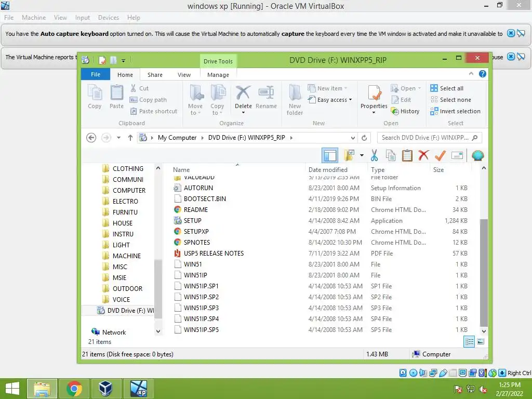Click Copy path in Clipboard group
Viewport: 532px width, 399px height.
148,100
